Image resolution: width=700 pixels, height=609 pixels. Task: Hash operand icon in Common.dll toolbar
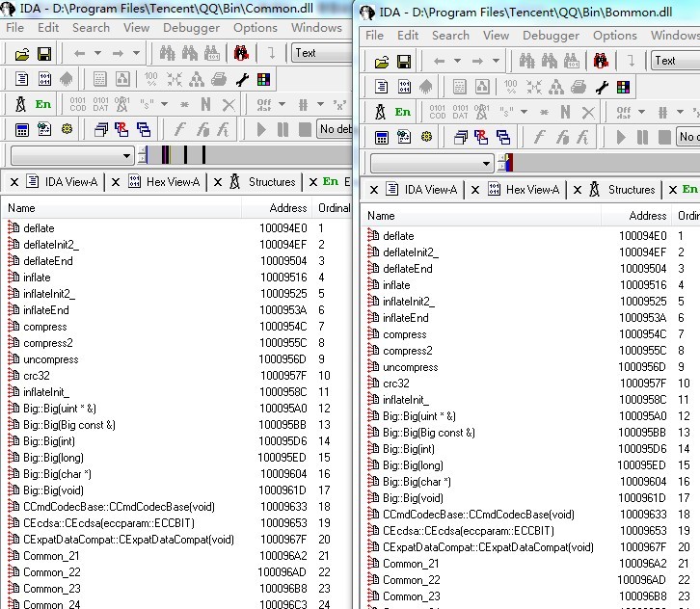tap(303, 105)
